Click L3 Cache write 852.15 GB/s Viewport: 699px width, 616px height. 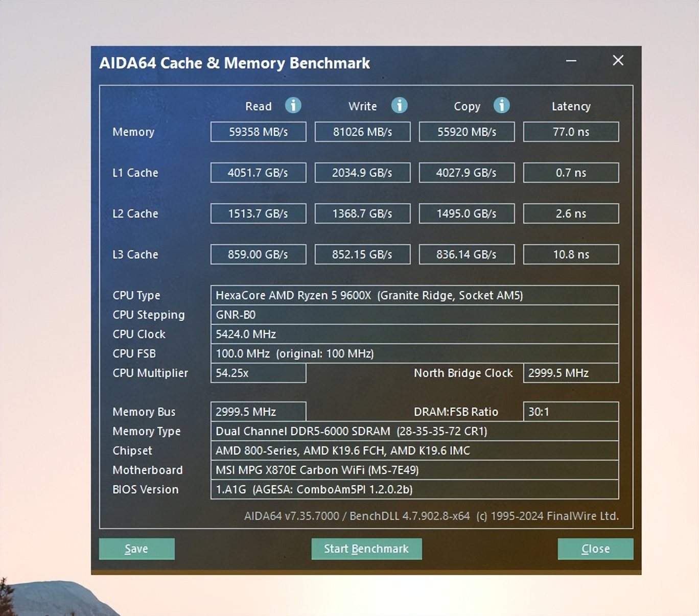(363, 254)
